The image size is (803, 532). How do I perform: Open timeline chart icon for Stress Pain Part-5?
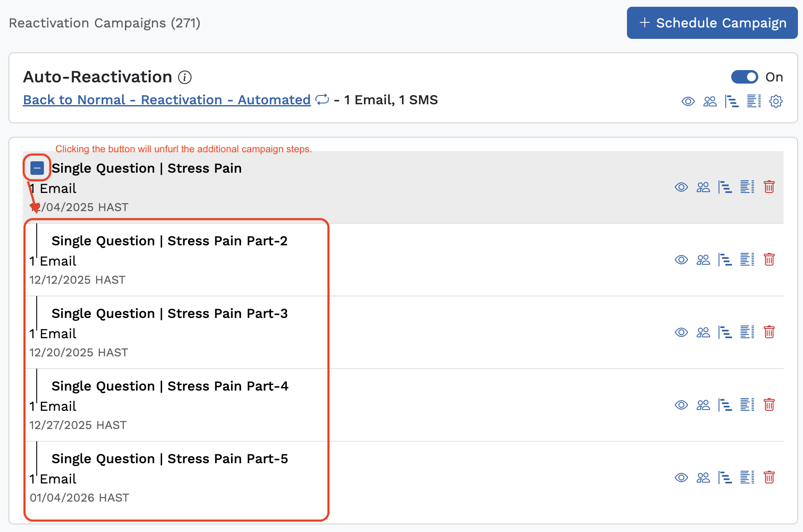coord(725,478)
